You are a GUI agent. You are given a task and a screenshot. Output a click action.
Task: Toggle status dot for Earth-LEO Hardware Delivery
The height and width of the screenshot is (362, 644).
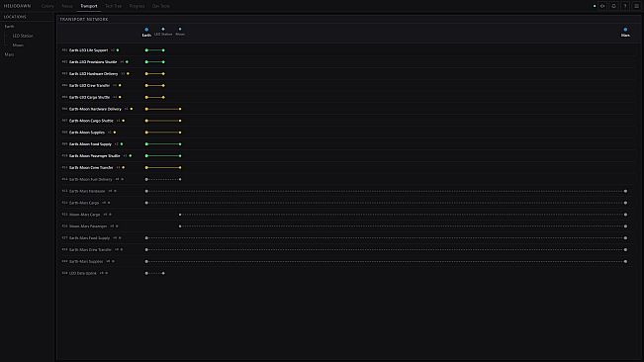[128, 74]
